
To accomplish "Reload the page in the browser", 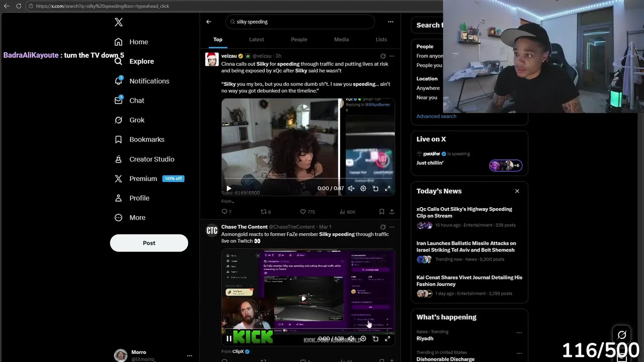I will (19, 6).
